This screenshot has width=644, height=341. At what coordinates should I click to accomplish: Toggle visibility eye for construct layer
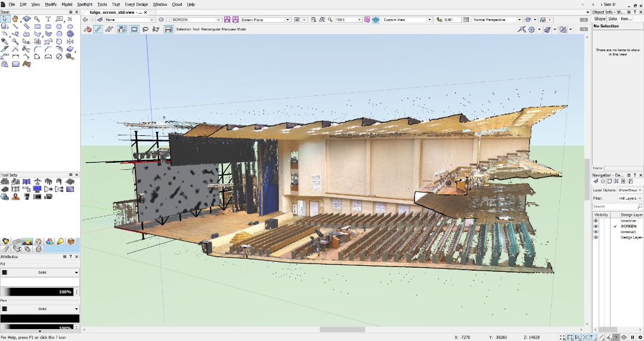(x=595, y=232)
